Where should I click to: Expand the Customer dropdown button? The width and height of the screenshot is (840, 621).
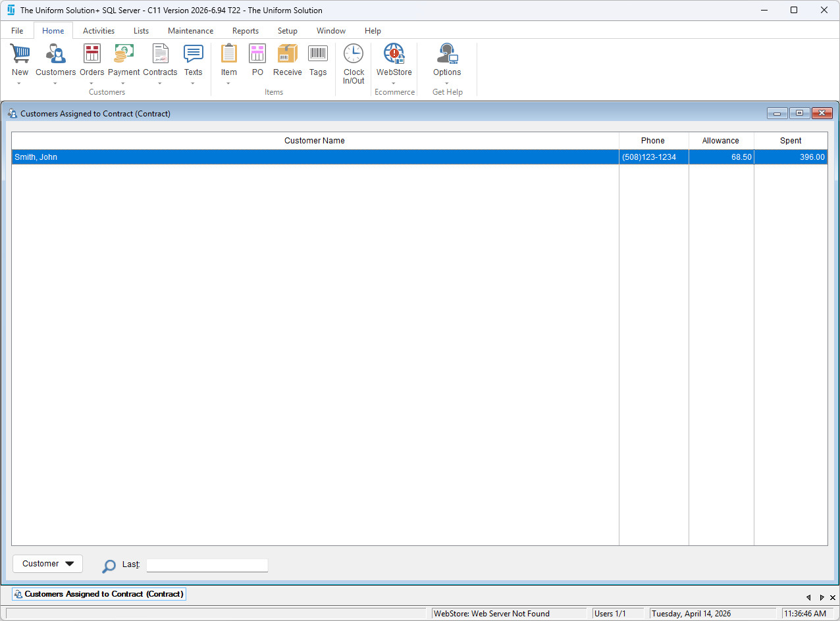pyautogui.click(x=47, y=564)
